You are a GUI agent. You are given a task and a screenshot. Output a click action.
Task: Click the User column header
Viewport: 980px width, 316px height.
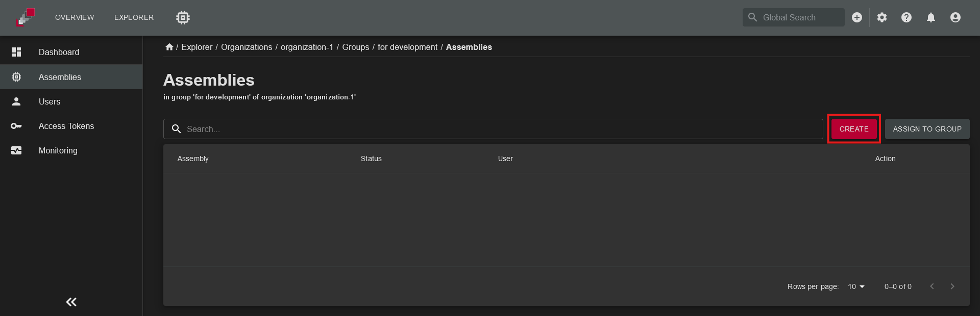pyautogui.click(x=505, y=159)
